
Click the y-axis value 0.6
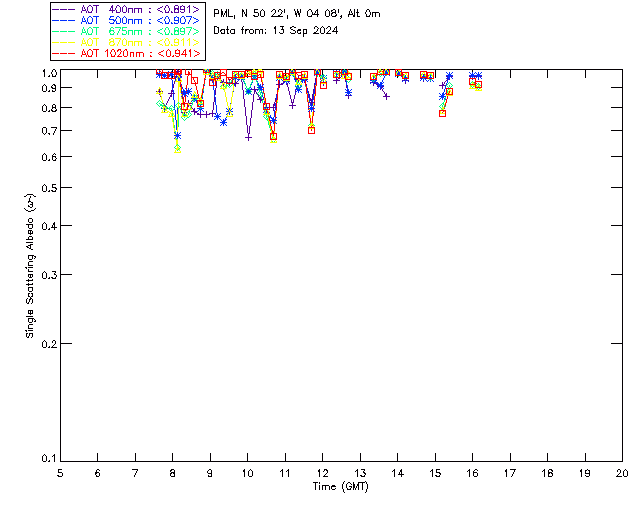[x=49, y=157]
